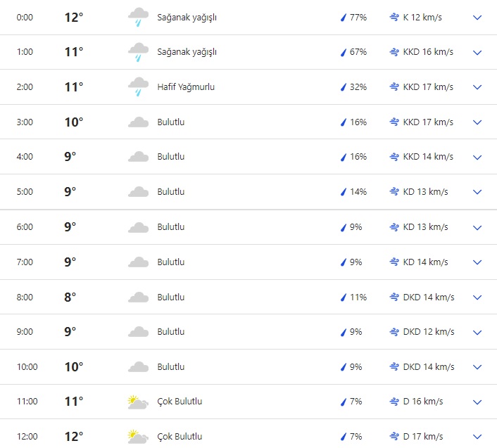Click the 10:00 time label
This screenshot has width=497, height=448.
[x=27, y=367]
